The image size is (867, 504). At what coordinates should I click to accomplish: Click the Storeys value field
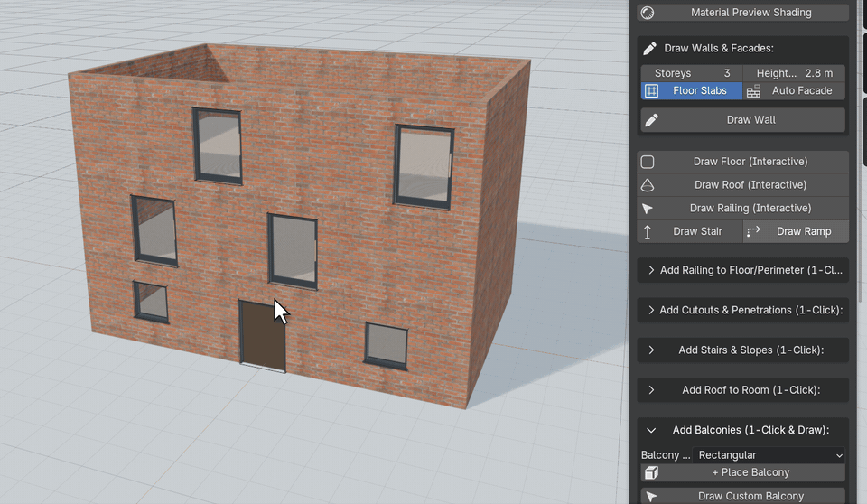pos(691,73)
